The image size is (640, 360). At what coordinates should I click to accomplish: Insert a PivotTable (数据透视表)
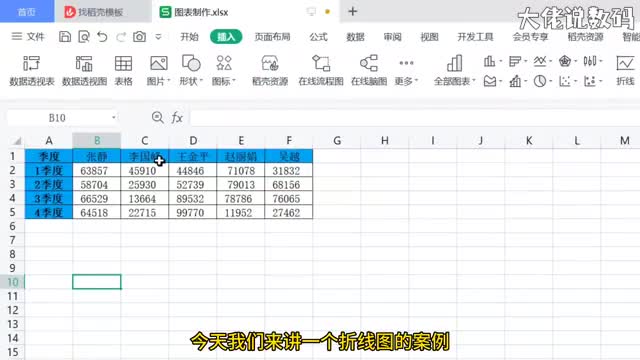(31, 71)
